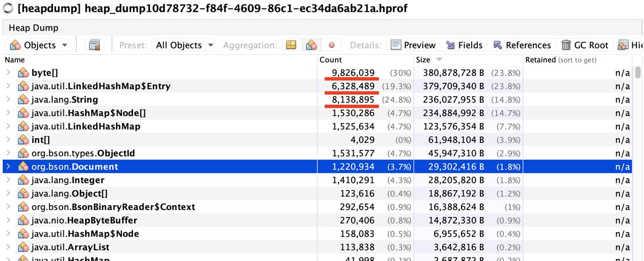
Task: Toggle aggregation by classes icon
Action: 311,45
